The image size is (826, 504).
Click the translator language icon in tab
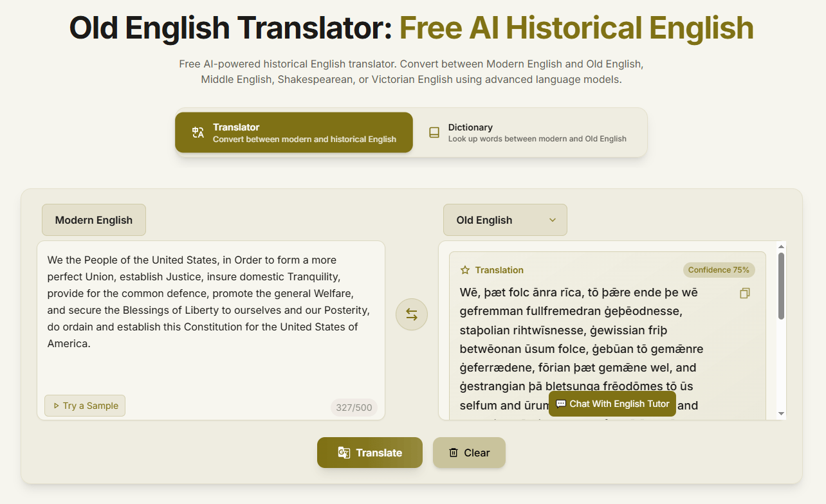point(197,132)
